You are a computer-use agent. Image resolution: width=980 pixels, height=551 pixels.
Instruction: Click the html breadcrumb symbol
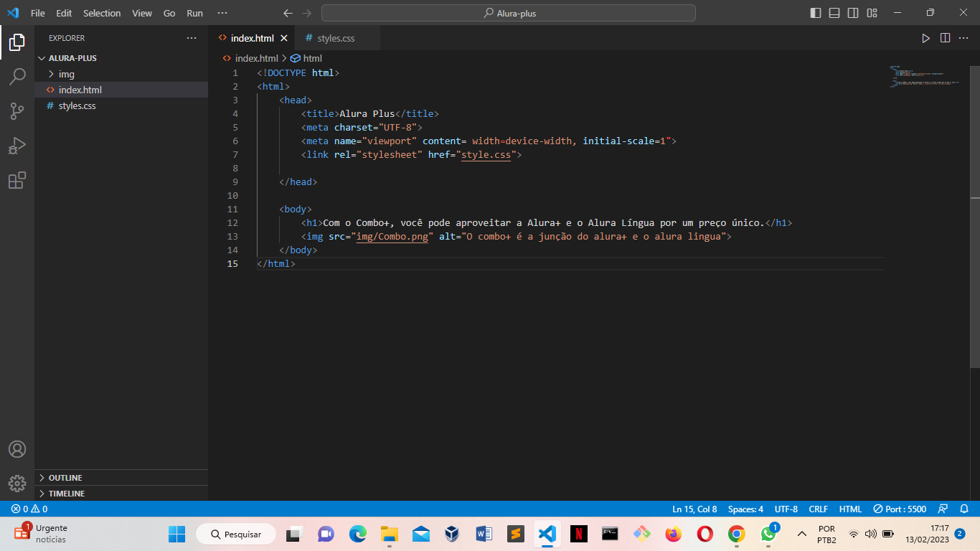(306, 58)
